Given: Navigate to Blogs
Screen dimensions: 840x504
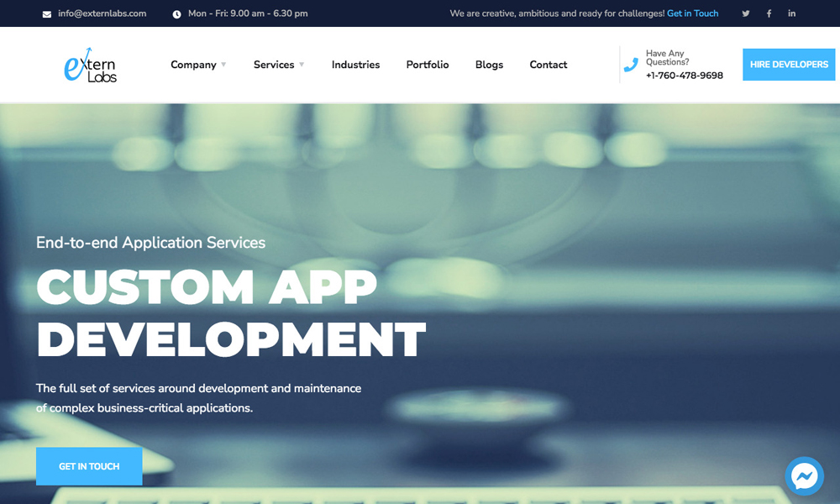Looking at the screenshot, I should tap(489, 65).
